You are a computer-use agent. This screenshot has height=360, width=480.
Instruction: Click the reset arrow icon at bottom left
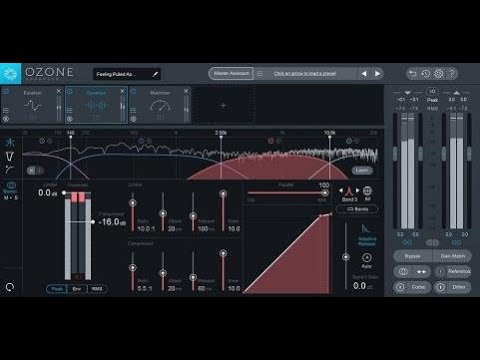tap(10, 287)
